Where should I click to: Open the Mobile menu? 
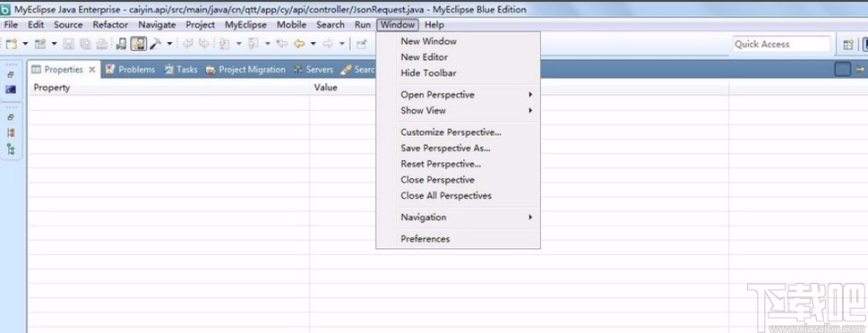292,24
